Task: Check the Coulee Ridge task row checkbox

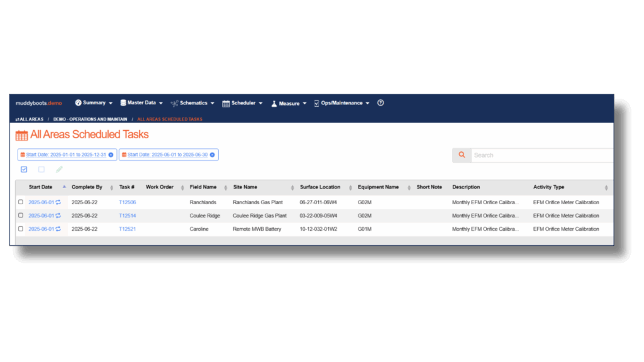Action: click(x=21, y=215)
